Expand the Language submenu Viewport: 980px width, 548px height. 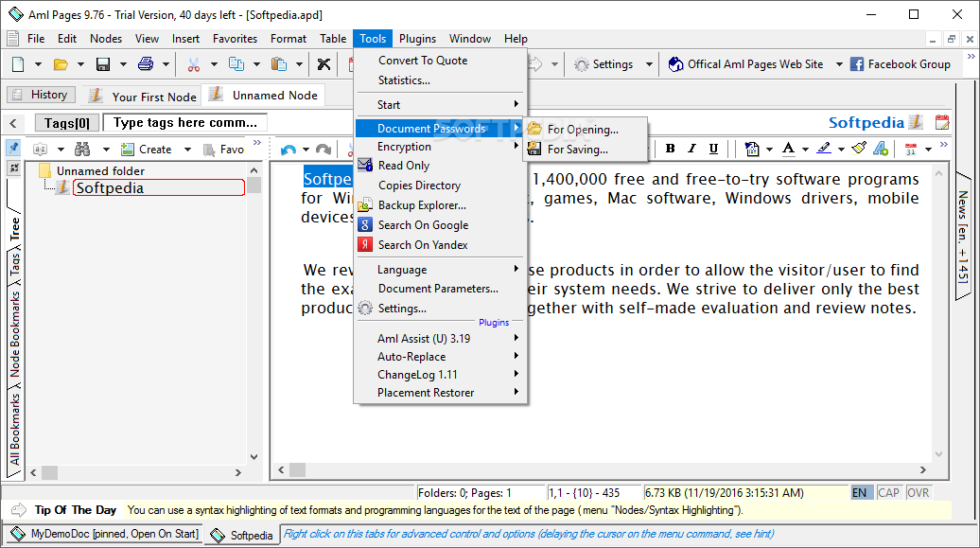point(441,270)
